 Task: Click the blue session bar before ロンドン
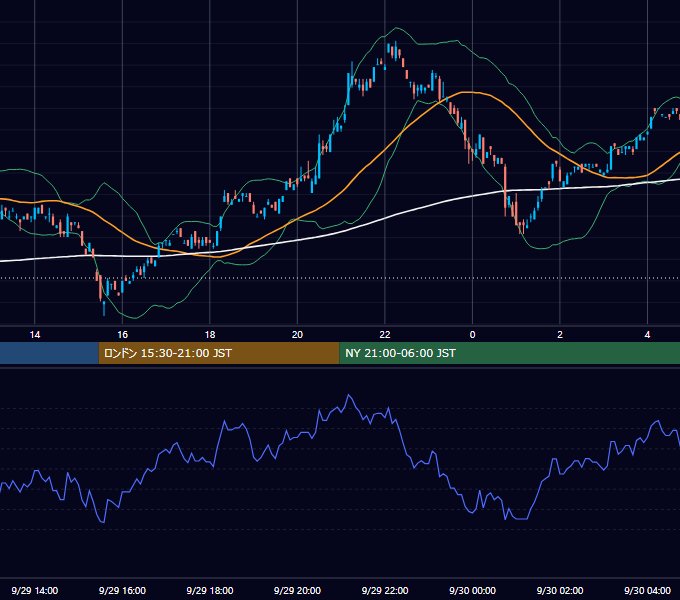(x=49, y=353)
